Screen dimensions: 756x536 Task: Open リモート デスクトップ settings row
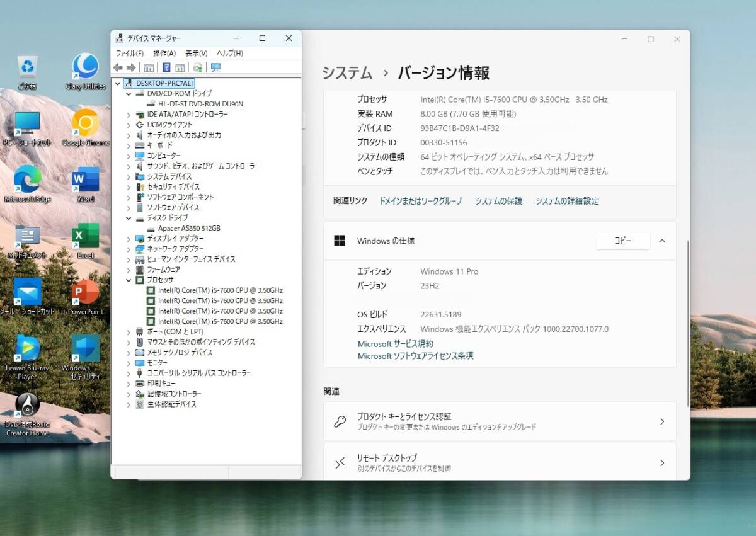500,462
